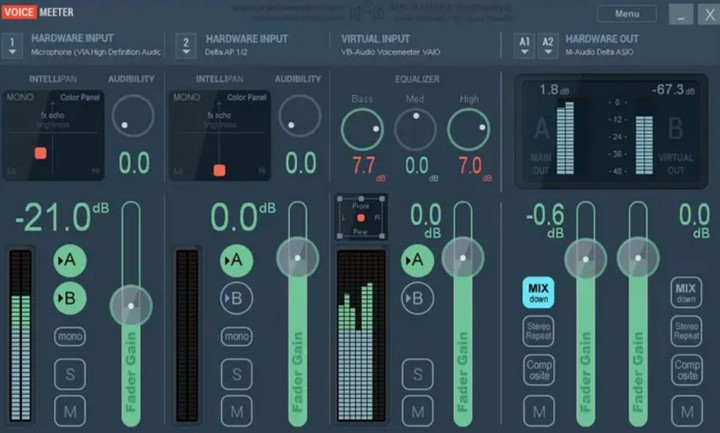Click the Med equalizer knob
Image resolution: width=720 pixels, height=433 pixels.
[416, 129]
